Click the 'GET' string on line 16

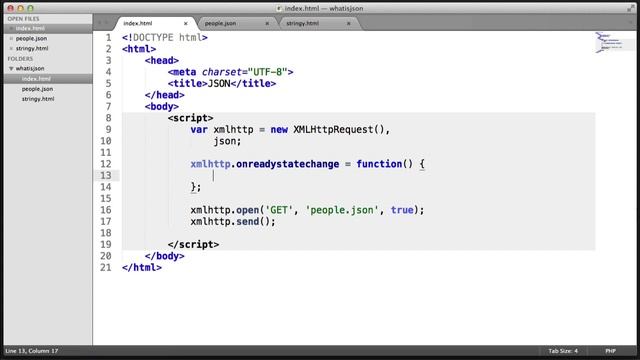click(279, 210)
